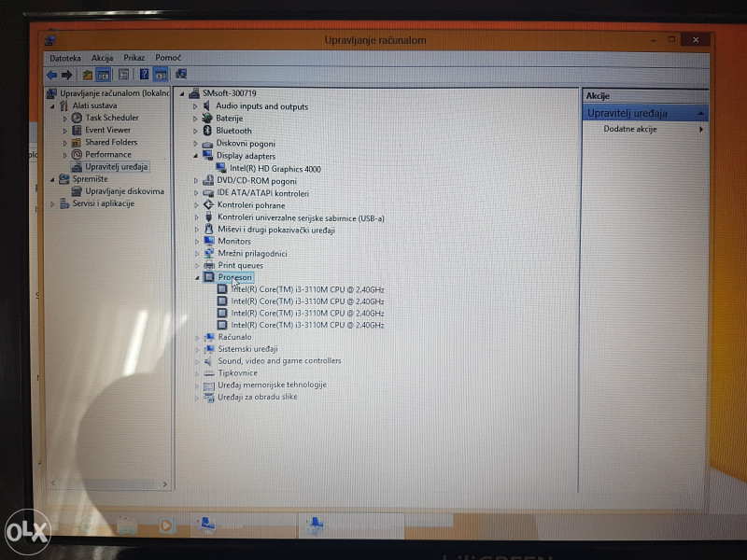Click the Baterije battery icon
This screenshot has height=560, width=747.
206,118
